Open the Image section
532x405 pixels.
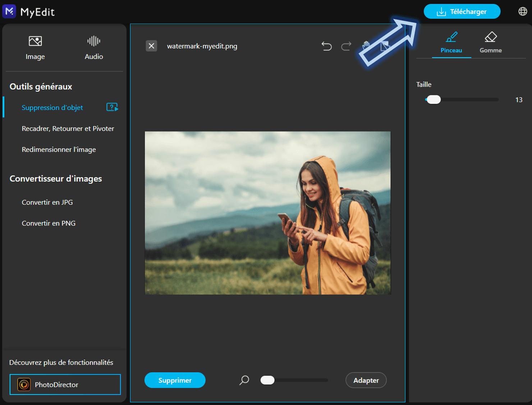pos(35,48)
